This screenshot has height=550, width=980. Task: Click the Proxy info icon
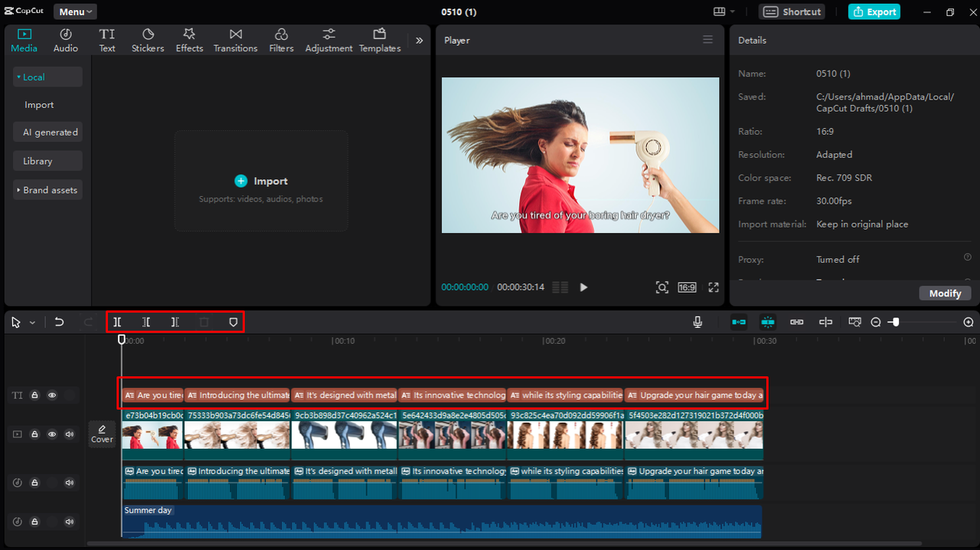967,257
